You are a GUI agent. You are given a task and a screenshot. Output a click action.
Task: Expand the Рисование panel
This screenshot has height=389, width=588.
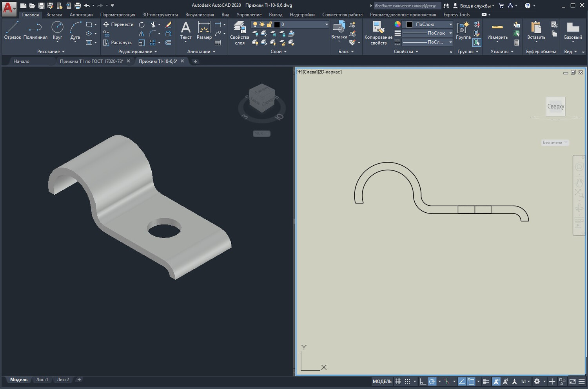[x=51, y=51]
